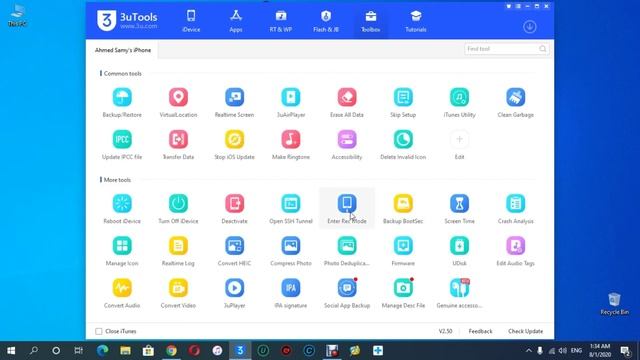Click the Feedback link
Screen dimensions: 640x360
480,331
